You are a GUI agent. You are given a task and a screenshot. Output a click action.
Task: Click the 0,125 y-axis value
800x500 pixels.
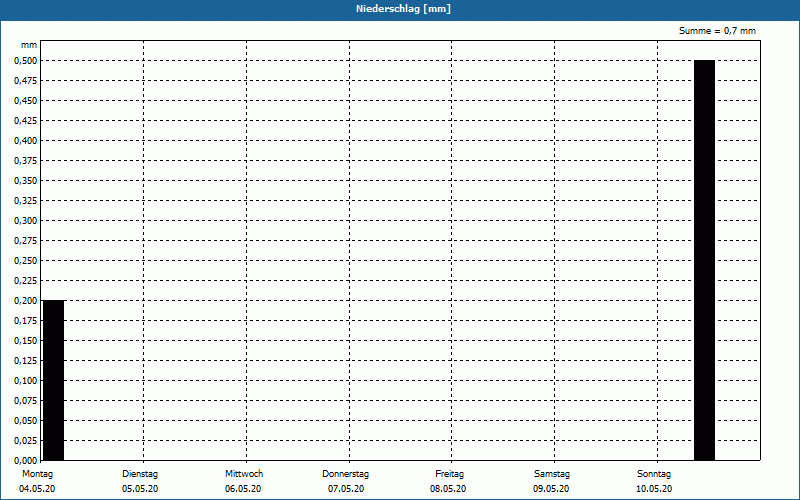coord(26,361)
